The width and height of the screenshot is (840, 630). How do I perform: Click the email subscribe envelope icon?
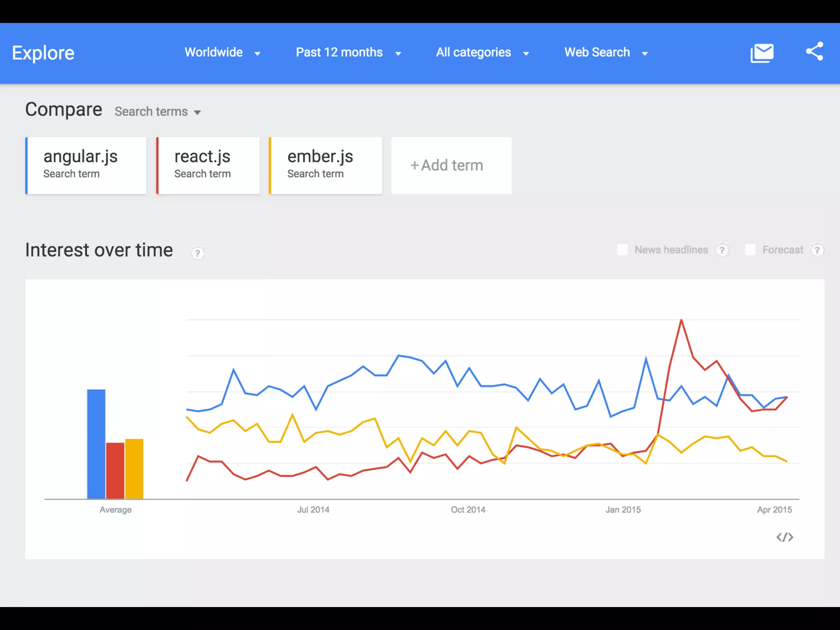click(x=762, y=53)
